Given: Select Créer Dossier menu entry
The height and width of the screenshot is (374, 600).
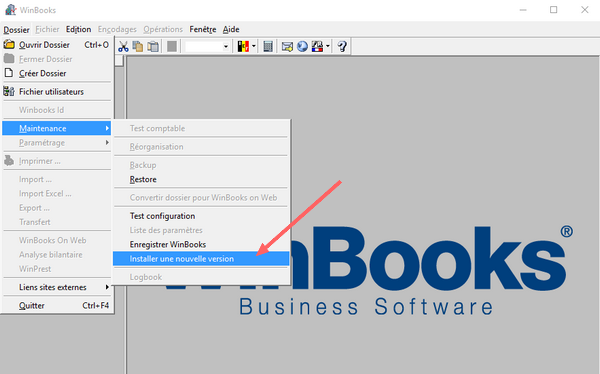Looking at the screenshot, I should [x=57, y=73].
